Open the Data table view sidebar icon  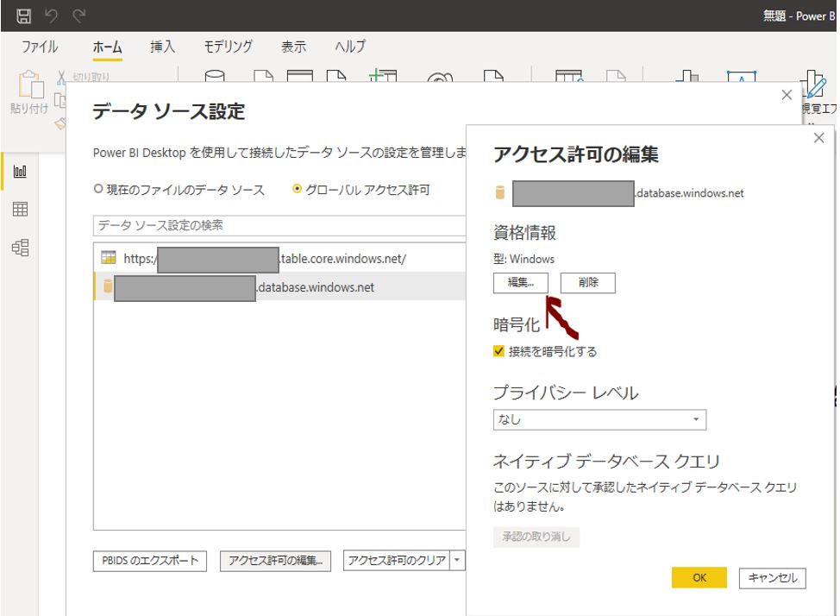click(20, 210)
